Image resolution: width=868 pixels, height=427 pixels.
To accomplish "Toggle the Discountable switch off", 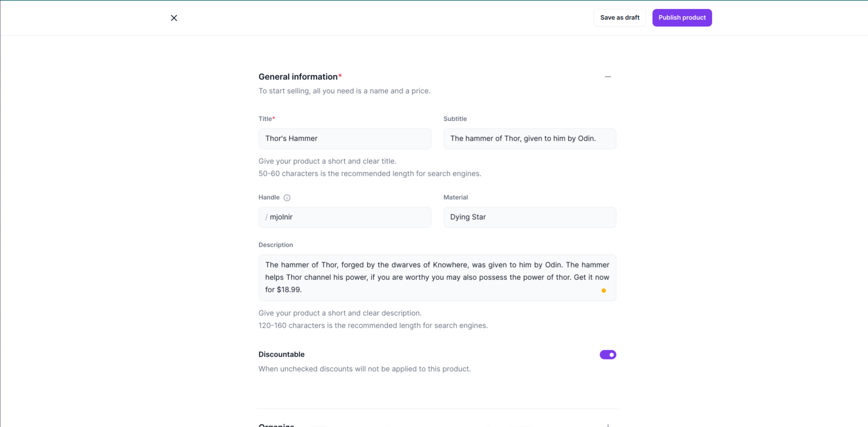I will [608, 355].
